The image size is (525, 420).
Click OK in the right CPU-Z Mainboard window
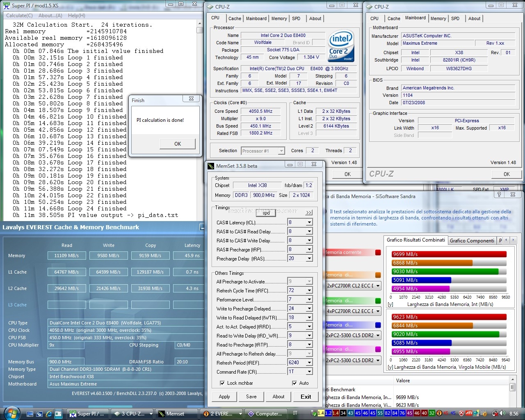click(507, 174)
